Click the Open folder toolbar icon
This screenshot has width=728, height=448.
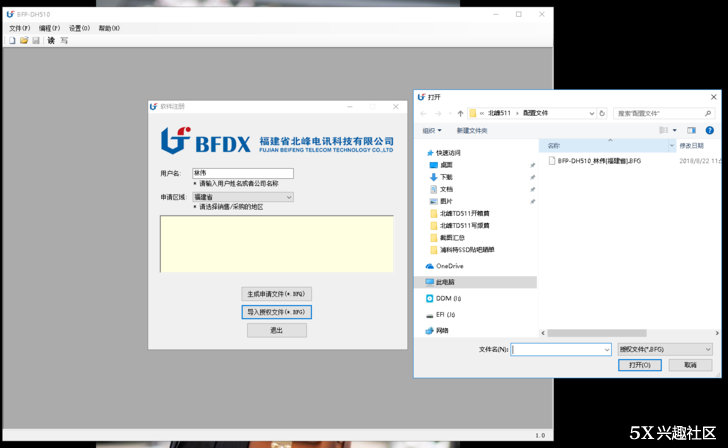pyautogui.click(x=24, y=41)
